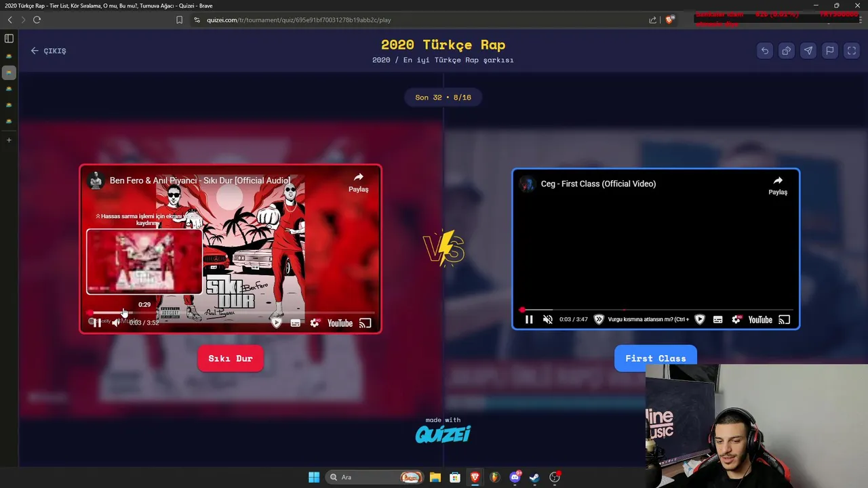868x488 pixels.
Task: Click the shield extension icon in Sıkı Dur player
Action: (x=276, y=323)
